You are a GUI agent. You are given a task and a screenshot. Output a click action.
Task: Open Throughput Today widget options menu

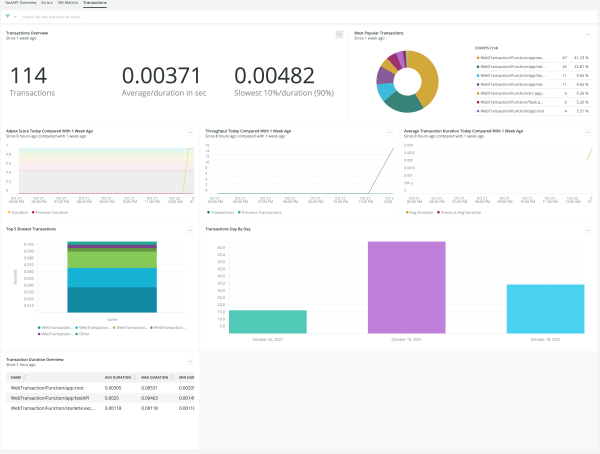(x=389, y=131)
